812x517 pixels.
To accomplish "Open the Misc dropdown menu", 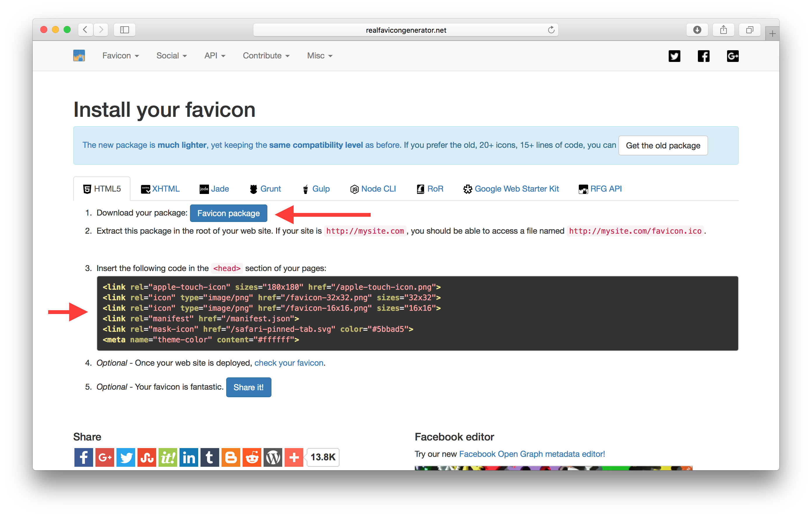I will (317, 55).
